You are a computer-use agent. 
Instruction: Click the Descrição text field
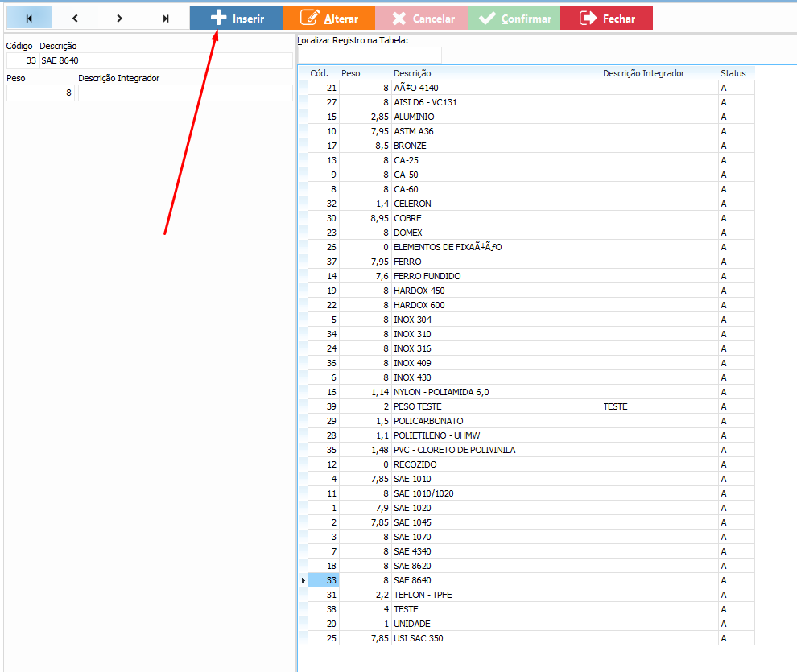pos(165,61)
